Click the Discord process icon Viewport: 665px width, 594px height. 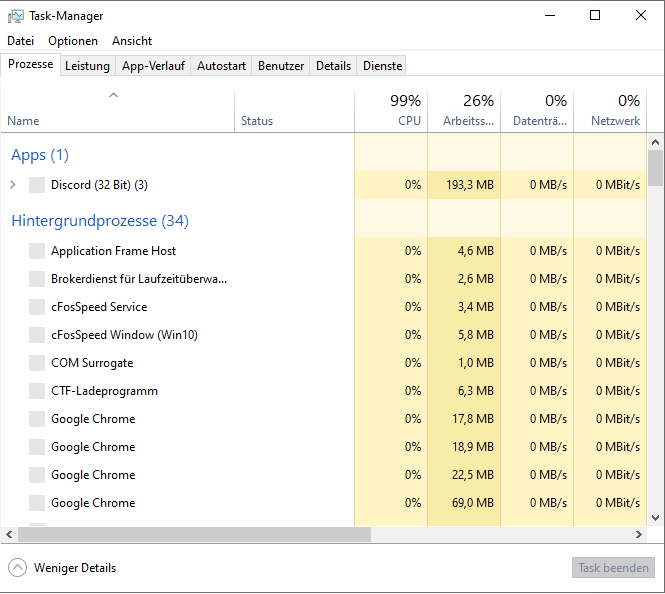[x=37, y=185]
